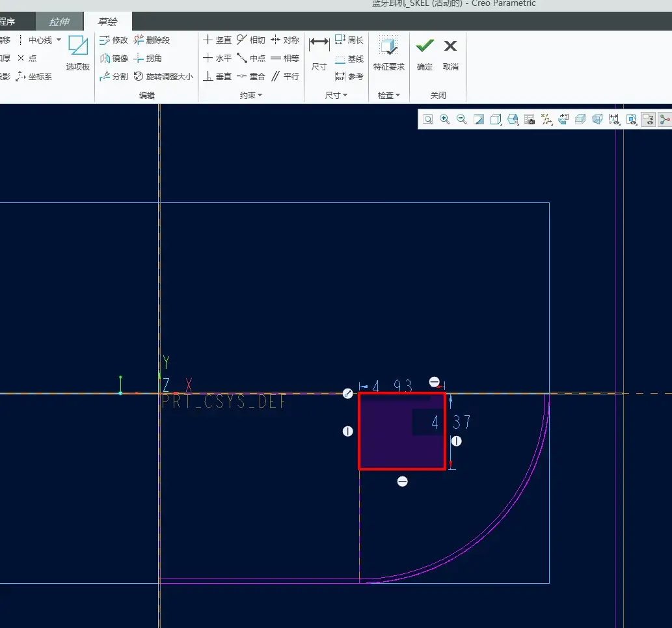Expand the 约束 constraint group dropdown
The image size is (672, 628).
pyautogui.click(x=251, y=95)
